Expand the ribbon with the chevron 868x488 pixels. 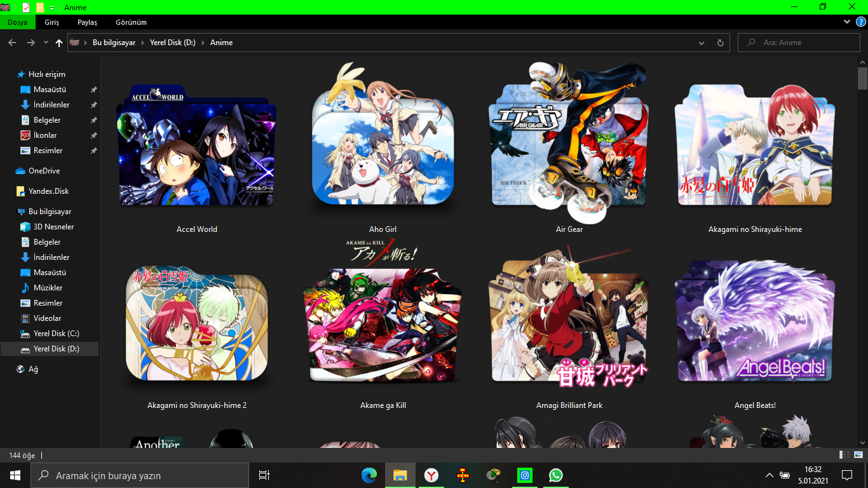pos(847,22)
